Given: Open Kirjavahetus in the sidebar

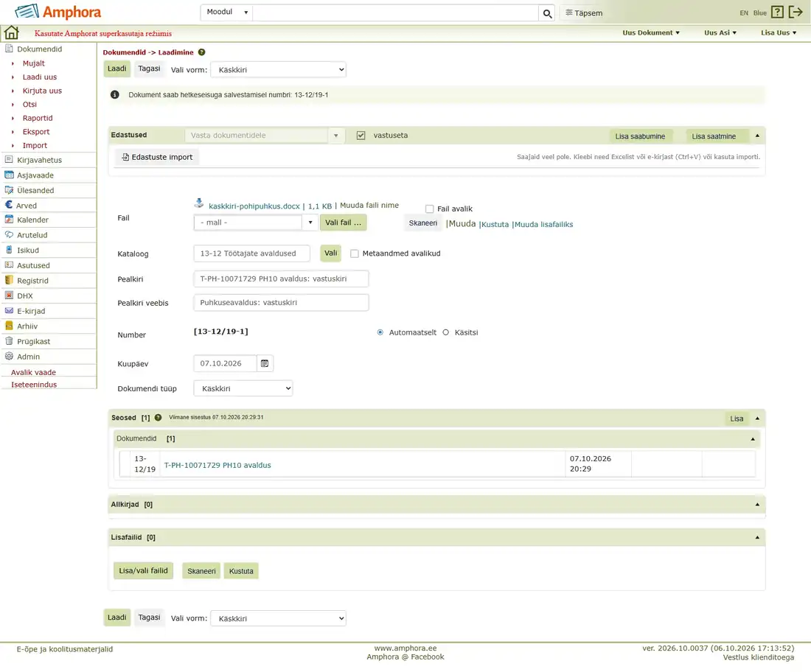Looking at the screenshot, I should 39,160.
